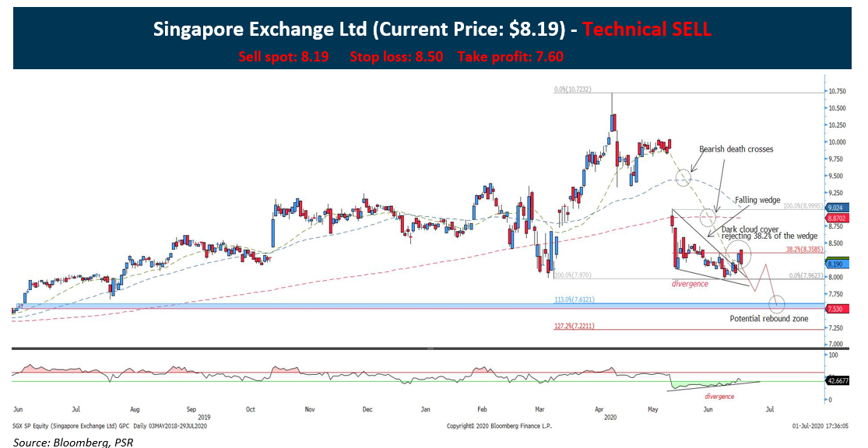Click the 42.6677 RSI value tag

point(836,380)
